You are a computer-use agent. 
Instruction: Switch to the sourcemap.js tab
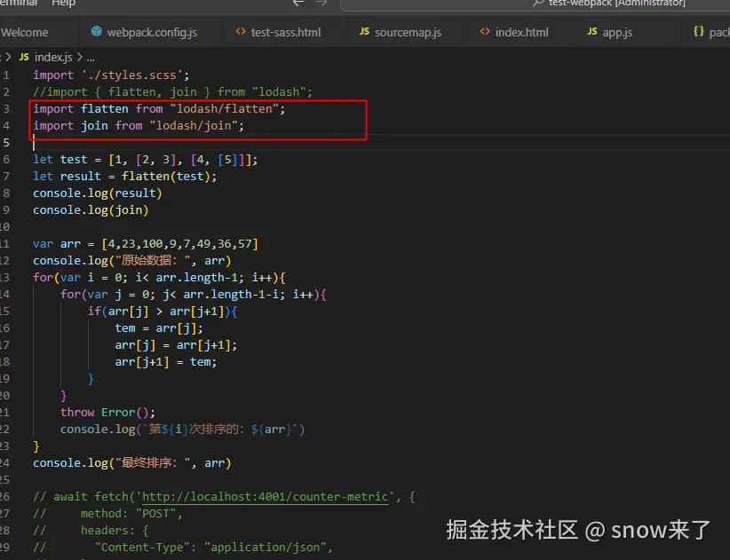[407, 33]
